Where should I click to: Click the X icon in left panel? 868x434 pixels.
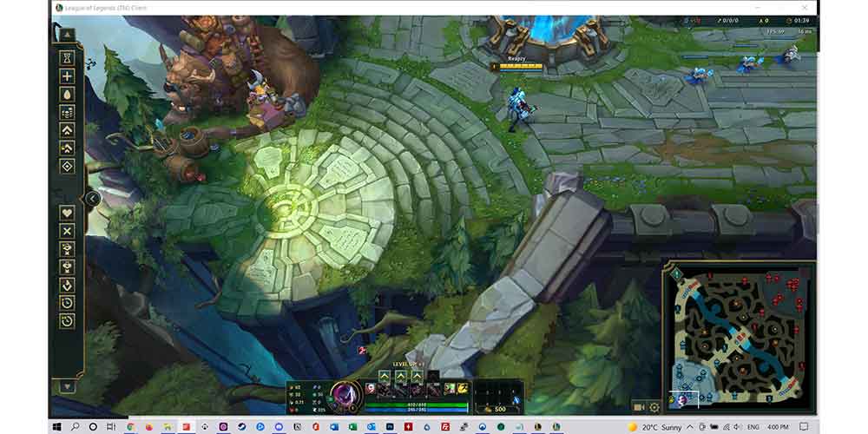tap(67, 231)
